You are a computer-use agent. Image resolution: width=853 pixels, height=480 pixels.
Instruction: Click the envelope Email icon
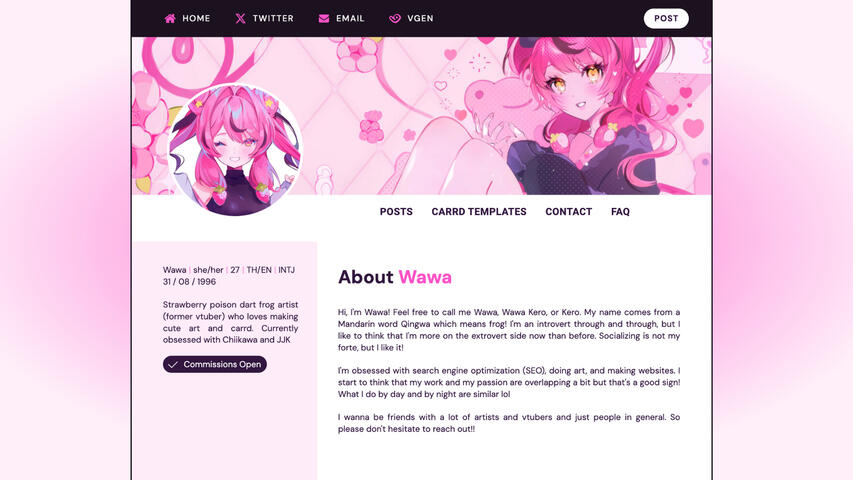pos(324,19)
